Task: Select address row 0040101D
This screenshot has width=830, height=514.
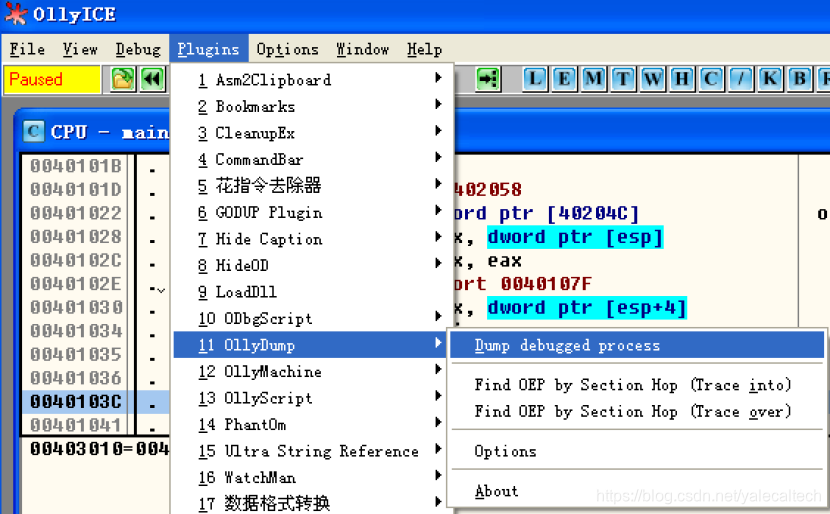Action: coord(76,190)
